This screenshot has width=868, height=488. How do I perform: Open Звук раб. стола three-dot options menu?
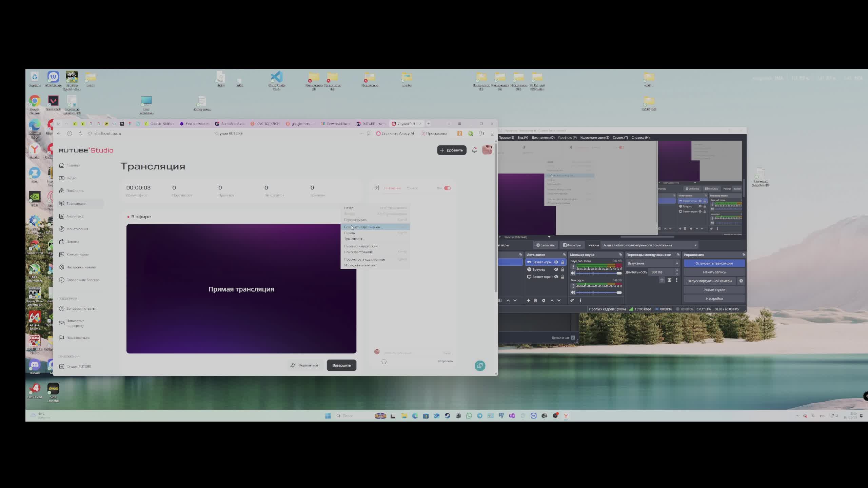click(573, 267)
